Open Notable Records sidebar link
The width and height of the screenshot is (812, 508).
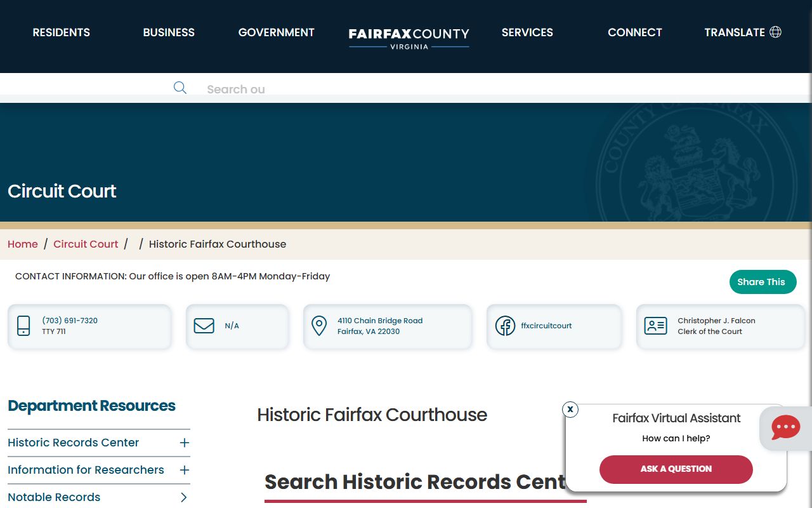click(x=54, y=497)
